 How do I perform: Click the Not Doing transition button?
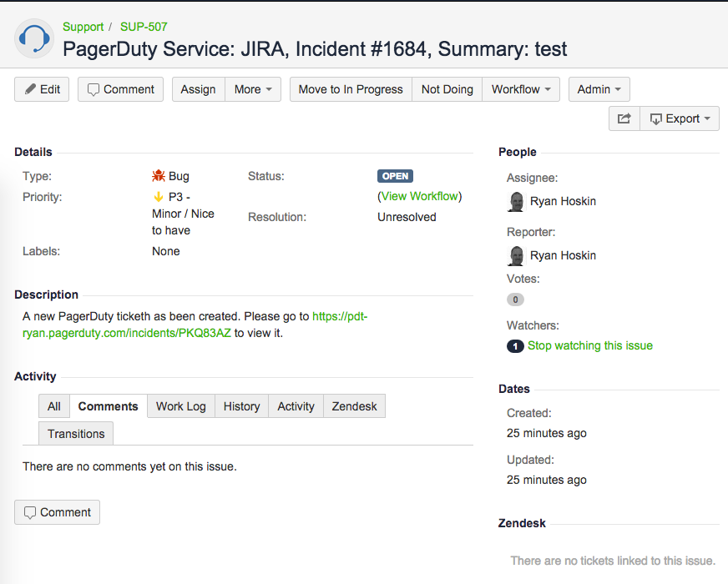(447, 89)
